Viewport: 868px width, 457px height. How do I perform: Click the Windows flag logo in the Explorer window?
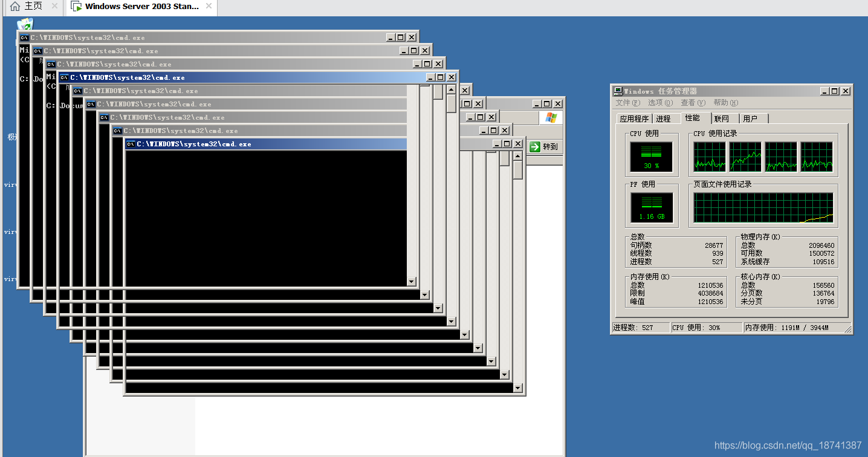coord(551,117)
